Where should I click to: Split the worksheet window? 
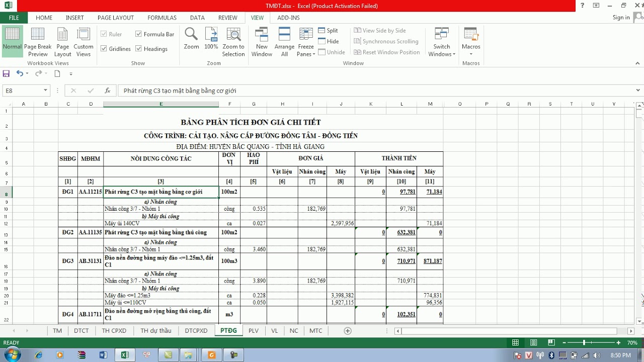[328, 31]
